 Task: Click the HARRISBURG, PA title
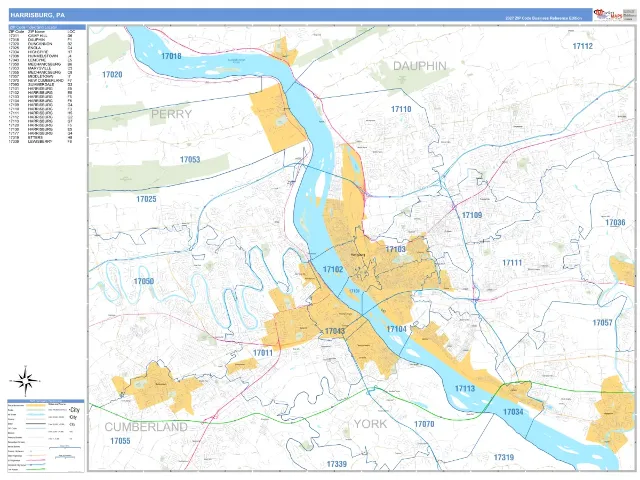37,15
